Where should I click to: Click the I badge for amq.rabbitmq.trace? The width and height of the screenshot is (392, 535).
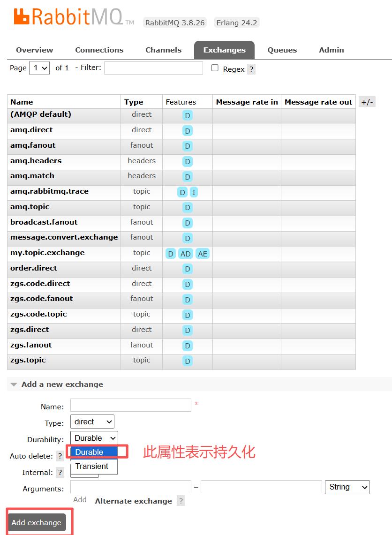click(x=194, y=192)
